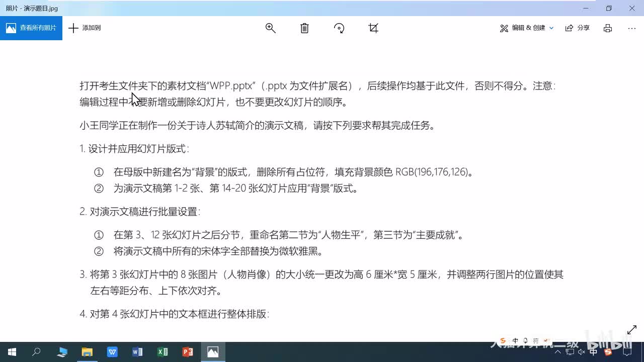Open Word from the taskbar
644x362 pixels.
tap(137, 352)
